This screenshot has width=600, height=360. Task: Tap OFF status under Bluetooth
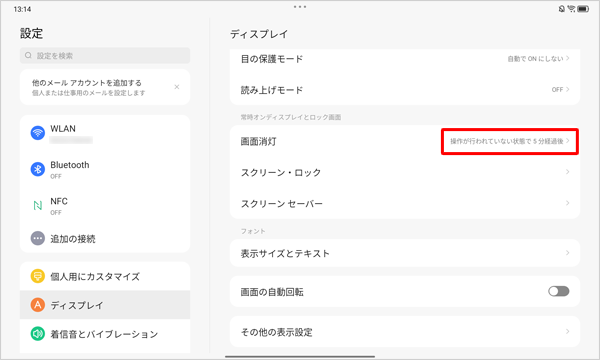click(x=56, y=176)
